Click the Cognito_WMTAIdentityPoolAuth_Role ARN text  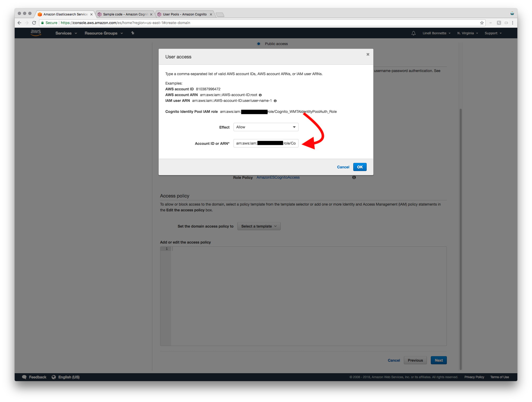[x=278, y=112]
